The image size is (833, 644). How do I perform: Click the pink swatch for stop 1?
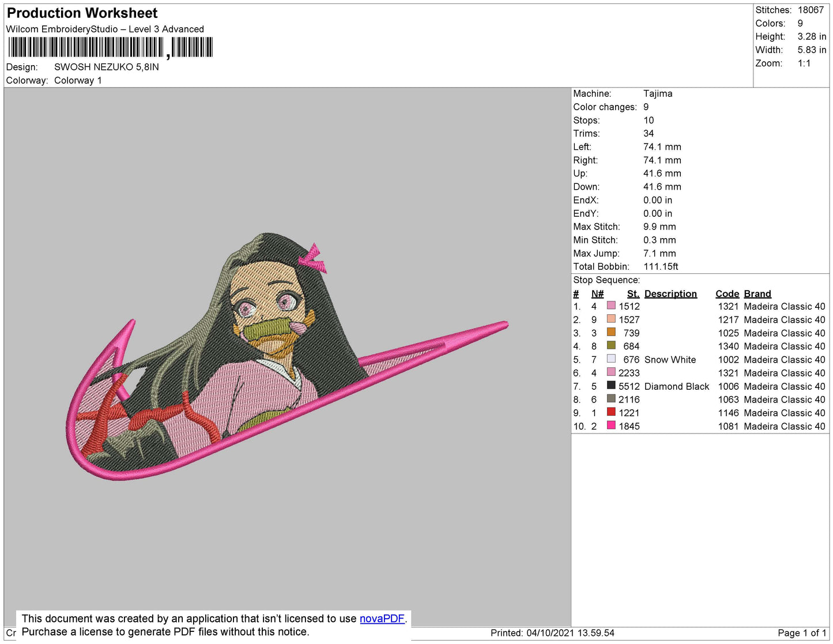611,306
